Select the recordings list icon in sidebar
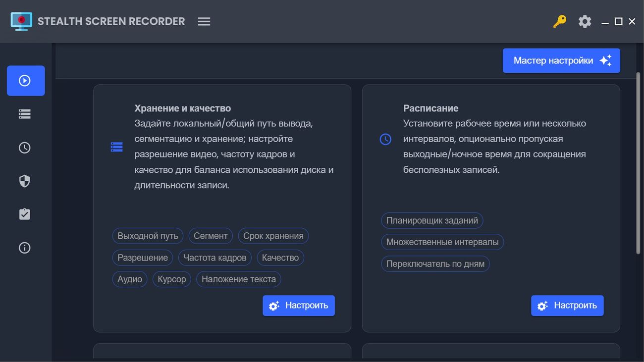Image resolution: width=644 pixels, height=362 pixels. pyautogui.click(x=24, y=114)
